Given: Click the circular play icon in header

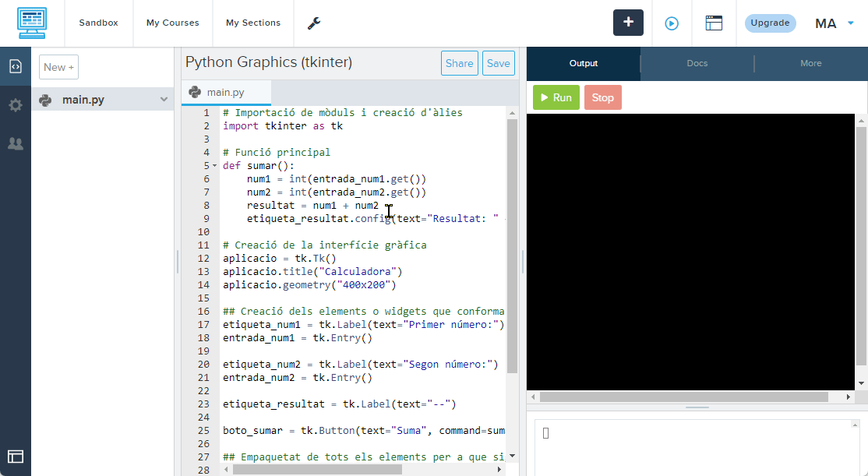Looking at the screenshot, I should click(x=672, y=23).
